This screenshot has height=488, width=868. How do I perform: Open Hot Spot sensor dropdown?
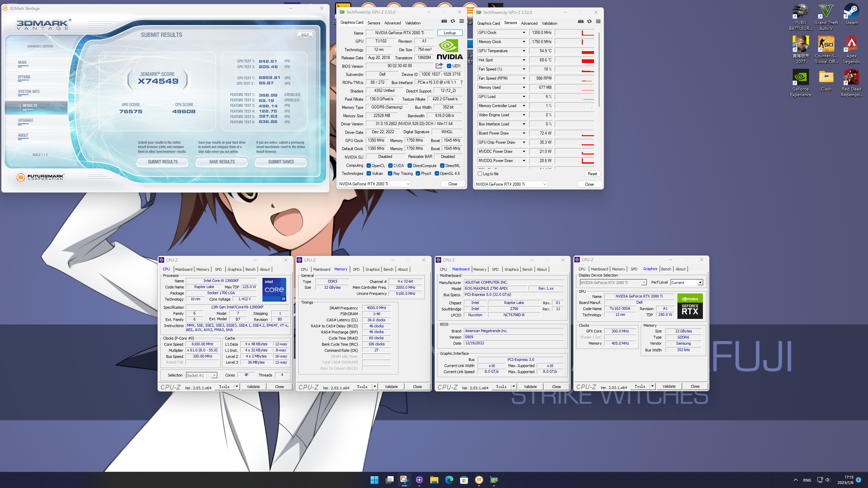pos(524,60)
